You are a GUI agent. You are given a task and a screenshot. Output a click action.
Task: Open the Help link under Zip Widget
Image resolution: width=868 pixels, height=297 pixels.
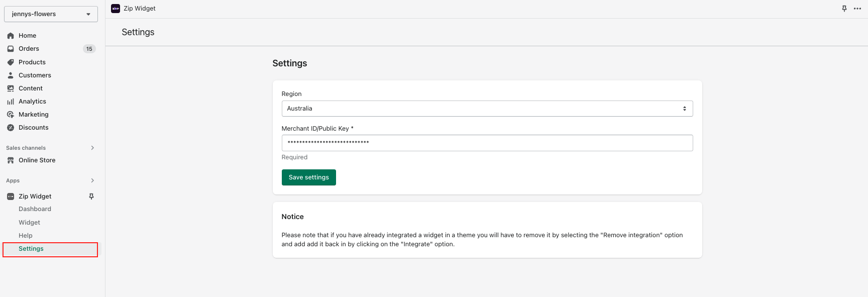pos(26,236)
